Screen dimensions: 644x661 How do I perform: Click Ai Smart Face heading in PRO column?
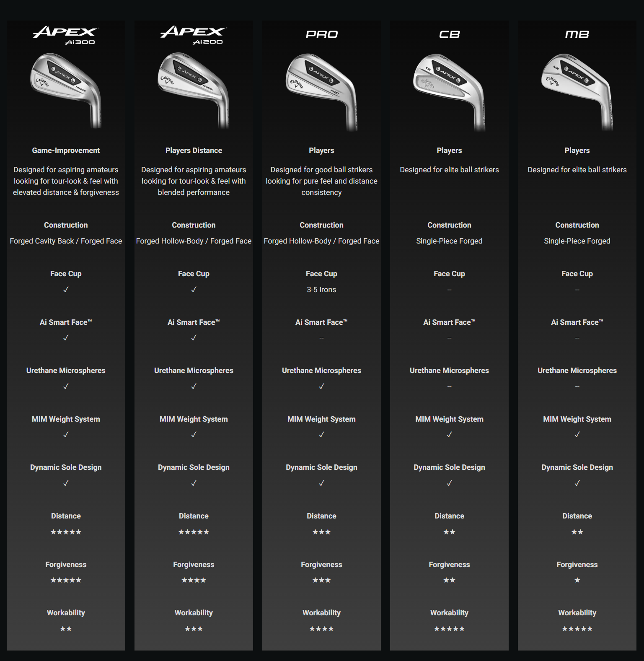pyautogui.click(x=321, y=322)
